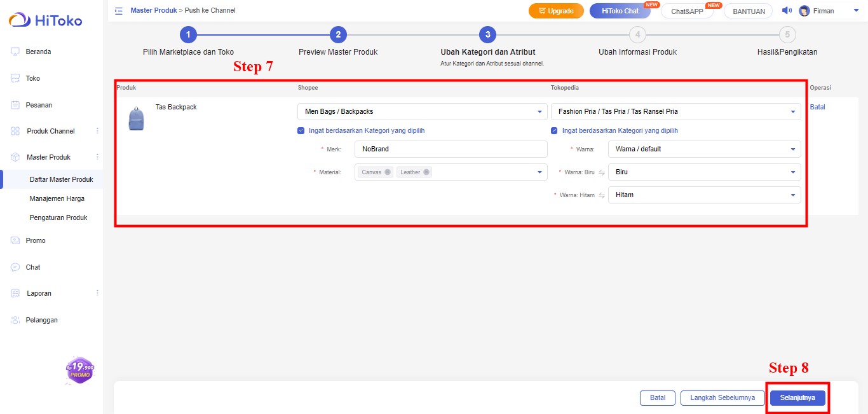The image size is (868, 414).
Task: Click the Chat&APP button
Action: pos(688,11)
